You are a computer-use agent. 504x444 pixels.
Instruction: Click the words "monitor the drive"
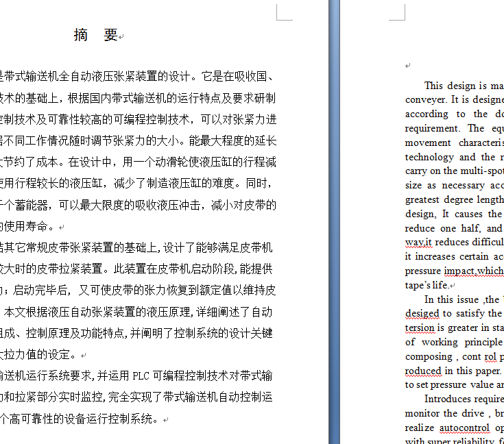[x=444, y=413]
